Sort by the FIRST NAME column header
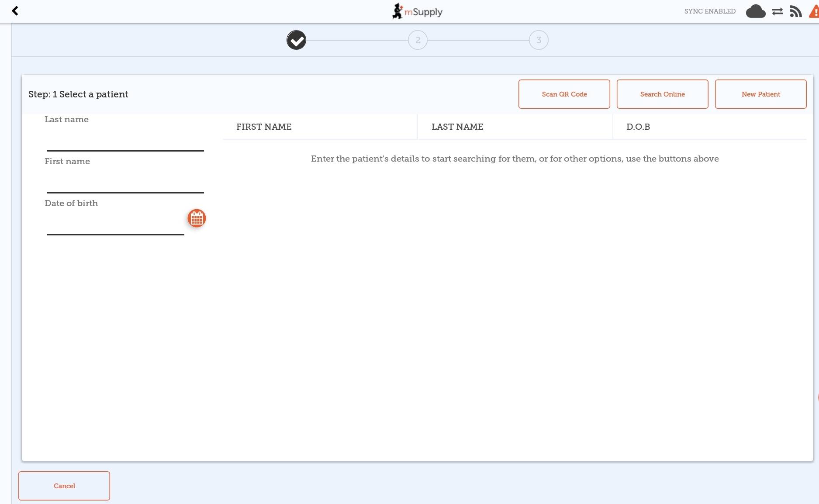The width and height of the screenshot is (819, 504). tap(264, 127)
